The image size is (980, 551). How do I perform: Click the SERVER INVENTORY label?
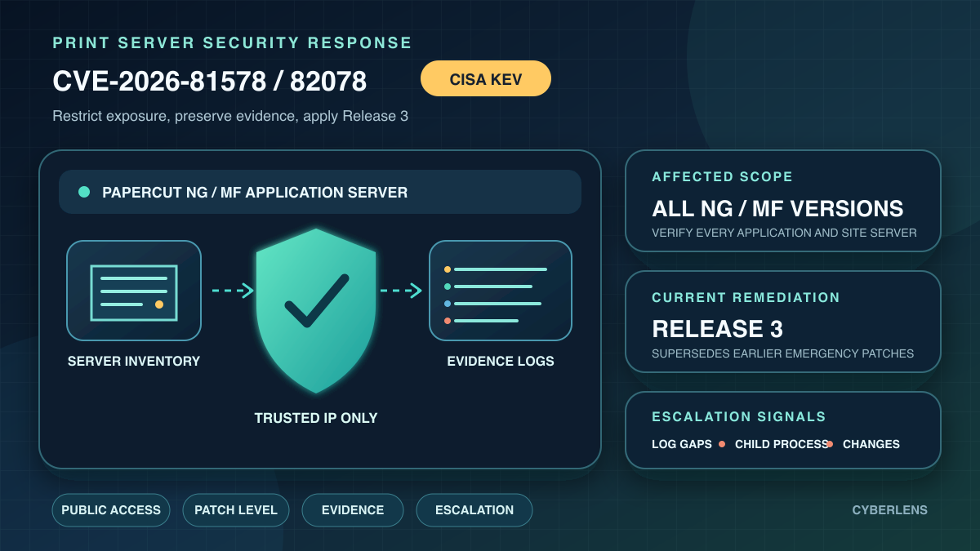[134, 361]
